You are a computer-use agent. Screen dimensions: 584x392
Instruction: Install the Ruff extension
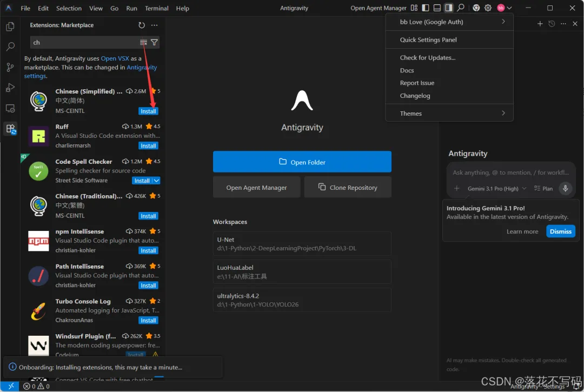[148, 145]
